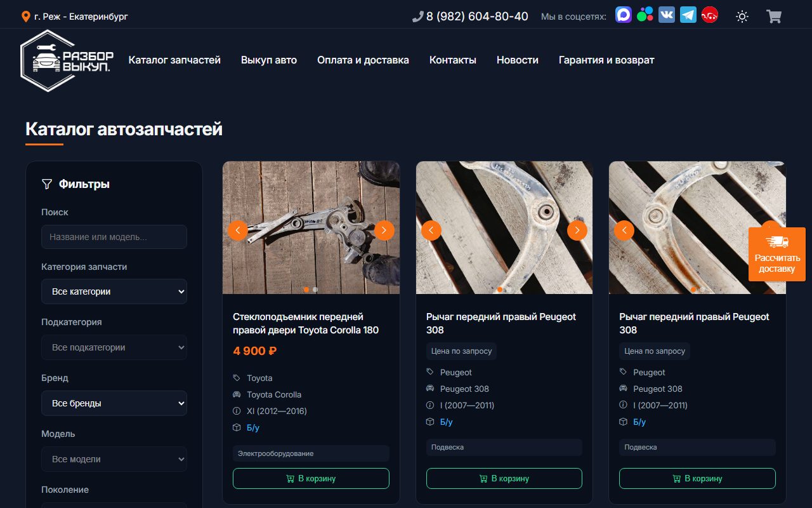Click the phone handset icon
The height and width of the screenshot is (508, 812).
417,17
